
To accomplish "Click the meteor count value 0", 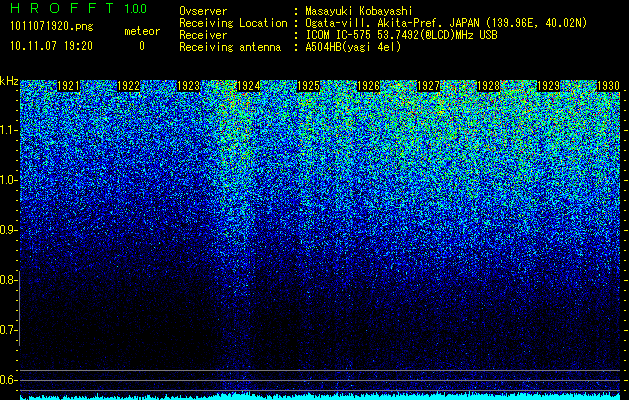I will [142, 46].
